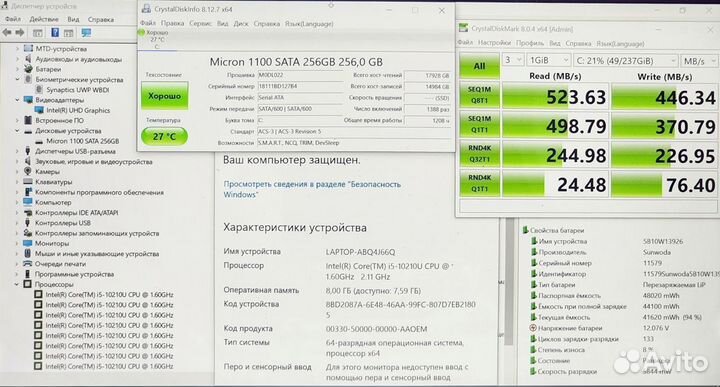The image size is (720, 387).
Task: Click the Серийный номер field in CrystalDiskInfo
Action: coord(300,86)
